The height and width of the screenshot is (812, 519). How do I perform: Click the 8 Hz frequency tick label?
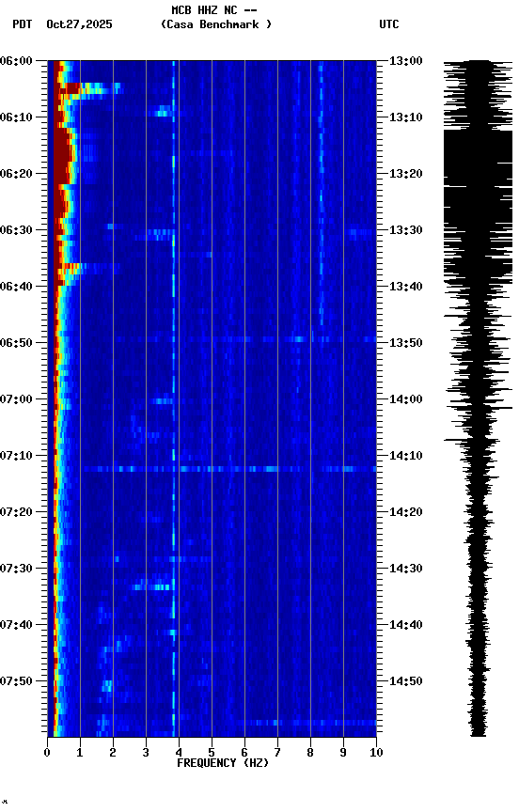coord(310,753)
